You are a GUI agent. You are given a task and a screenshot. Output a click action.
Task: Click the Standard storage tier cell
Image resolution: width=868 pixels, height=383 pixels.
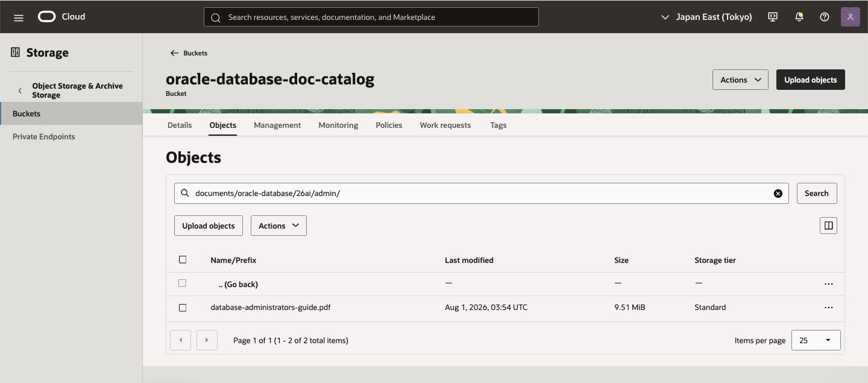pyautogui.click(x=710, y=307)
